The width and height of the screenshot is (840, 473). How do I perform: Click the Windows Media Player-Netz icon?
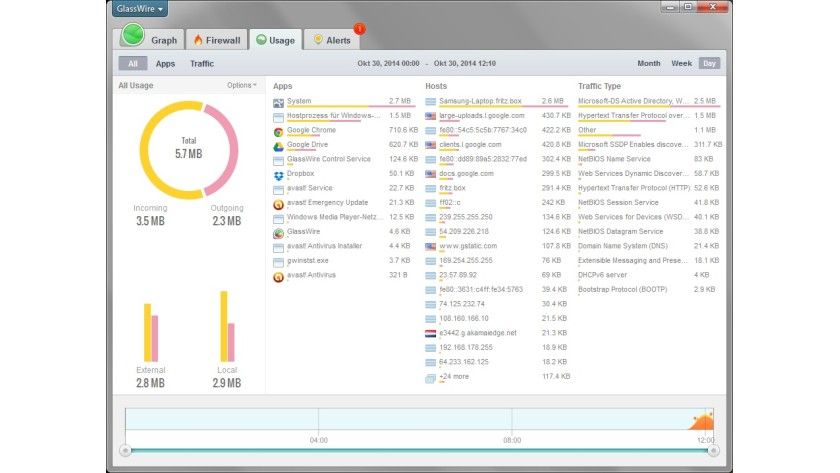279,219
